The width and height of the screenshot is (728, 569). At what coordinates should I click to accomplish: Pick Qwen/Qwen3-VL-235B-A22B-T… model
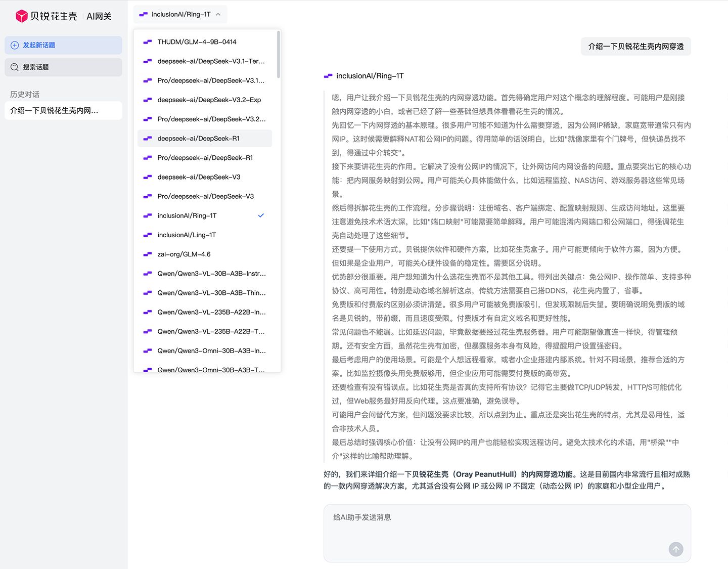205,332
